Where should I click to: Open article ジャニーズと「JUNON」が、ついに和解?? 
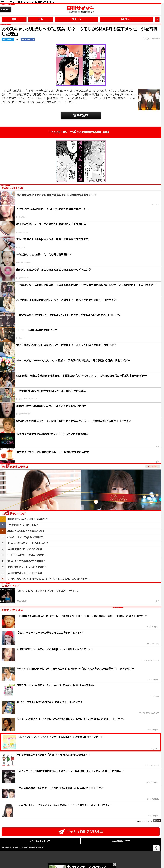click(x=73, y=361)
